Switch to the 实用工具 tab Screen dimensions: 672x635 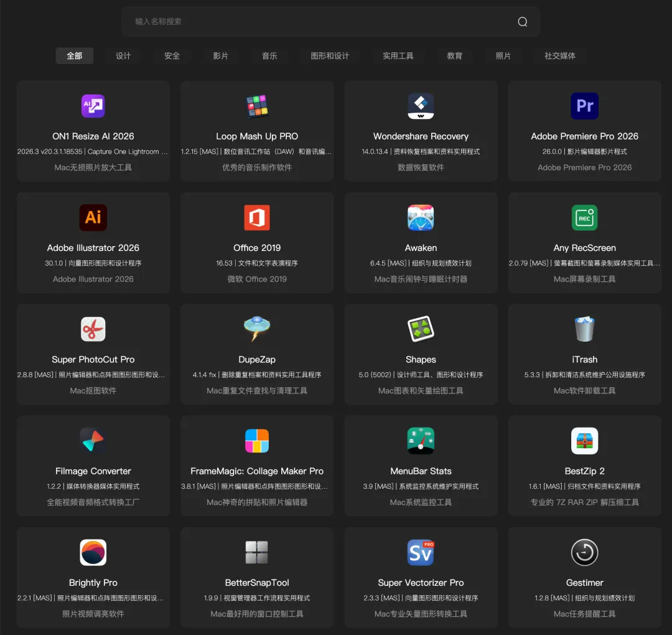tap(398, 56)
